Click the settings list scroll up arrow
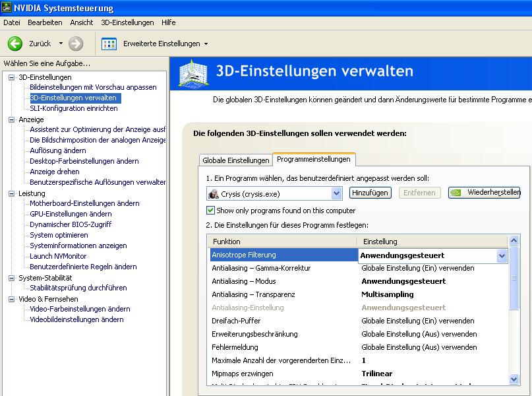Screen dimensions: 532x396 pos(514,241)
